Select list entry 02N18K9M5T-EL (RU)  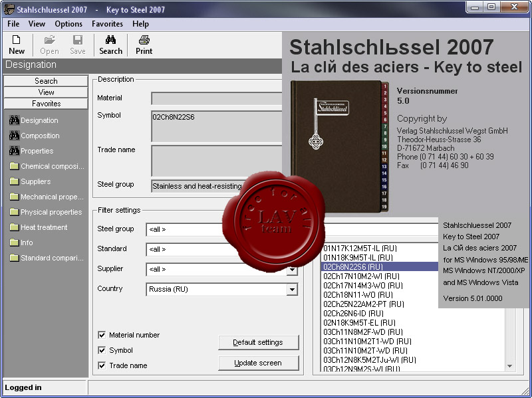(x=359, y=323)
